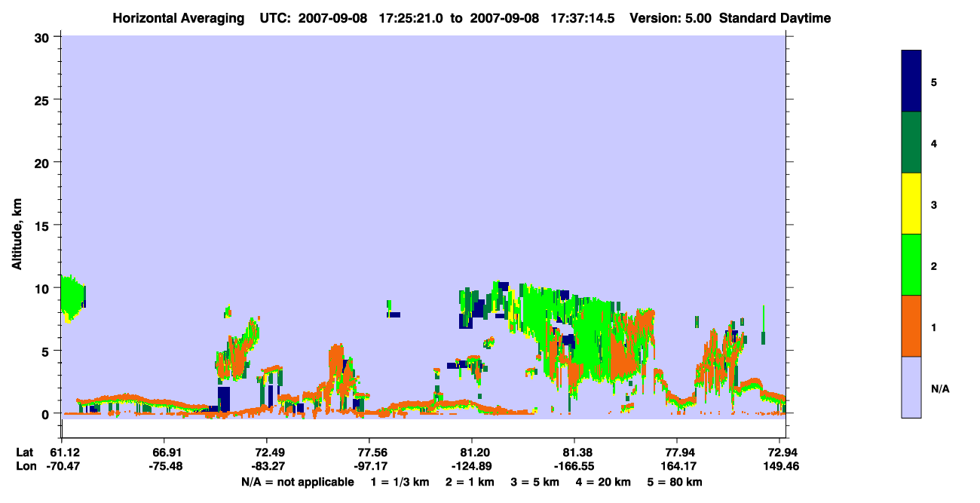Image resolution: width=980 pixels, height=503 pixels.
Task: Click the longitude value 149.46
Action: click(780, 466)
